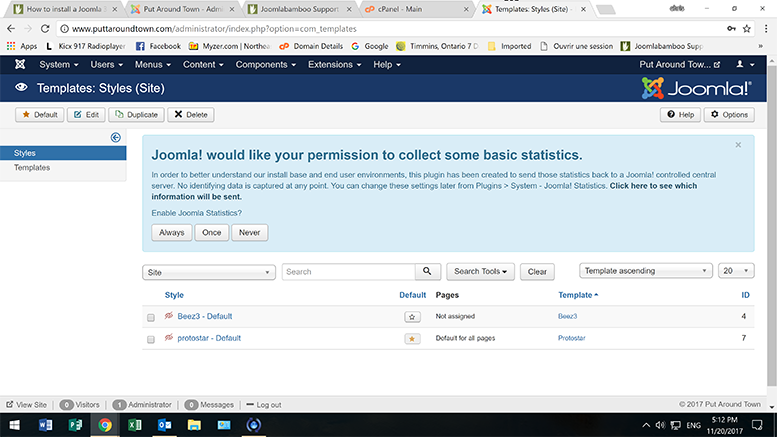The width and height of the screenshot is (777, 437).
Task: Click the Default toolbar button
Action: 40,114
